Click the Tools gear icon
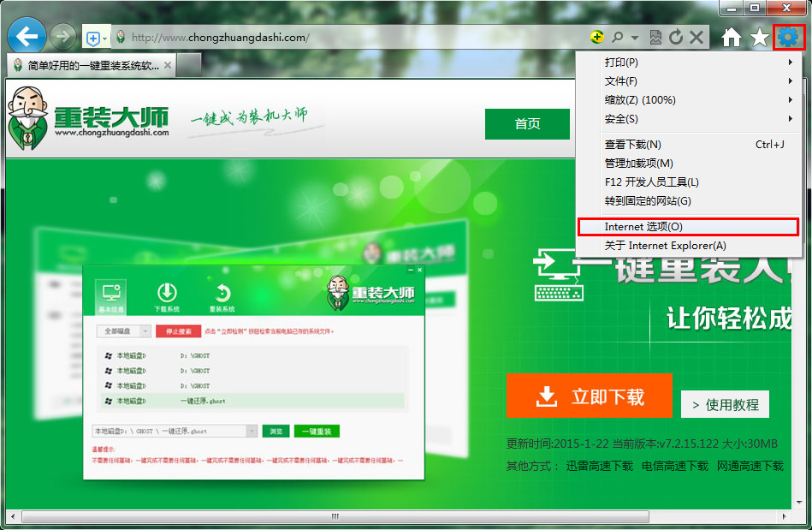812x530 pixels. click(x=788, y=38)
